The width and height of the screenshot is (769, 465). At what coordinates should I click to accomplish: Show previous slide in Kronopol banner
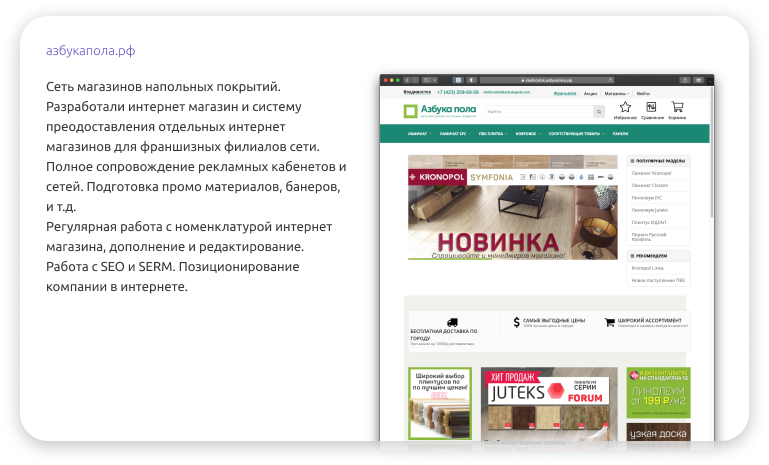pyautogui.click(x=412, y=207)
